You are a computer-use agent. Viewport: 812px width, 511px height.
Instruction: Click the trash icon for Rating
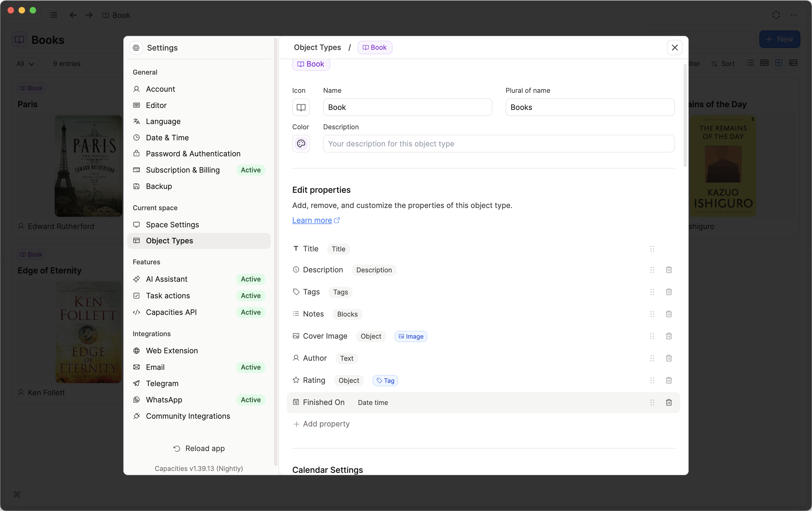669,380
